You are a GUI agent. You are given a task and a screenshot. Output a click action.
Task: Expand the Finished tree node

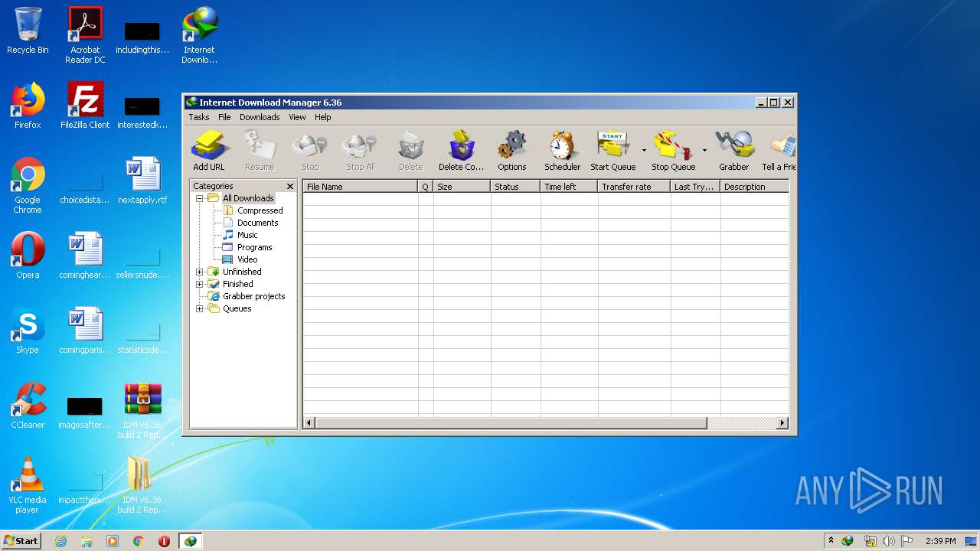pyautogui.click(x=200, y=284)
